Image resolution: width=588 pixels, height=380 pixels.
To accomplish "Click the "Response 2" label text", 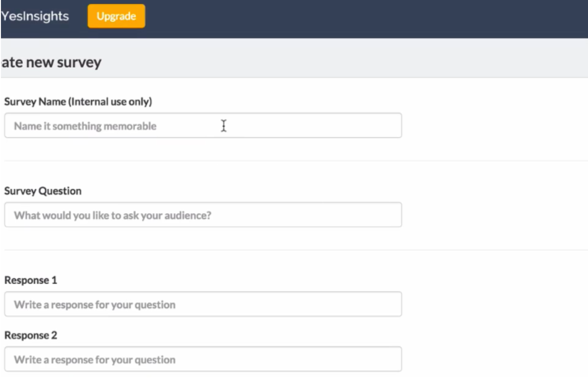I will click(31, 336).
